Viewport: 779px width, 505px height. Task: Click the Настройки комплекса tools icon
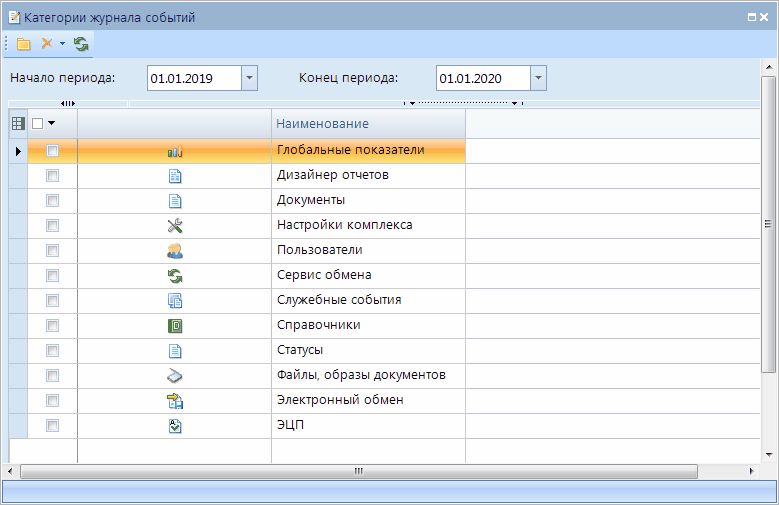(175, 226)
